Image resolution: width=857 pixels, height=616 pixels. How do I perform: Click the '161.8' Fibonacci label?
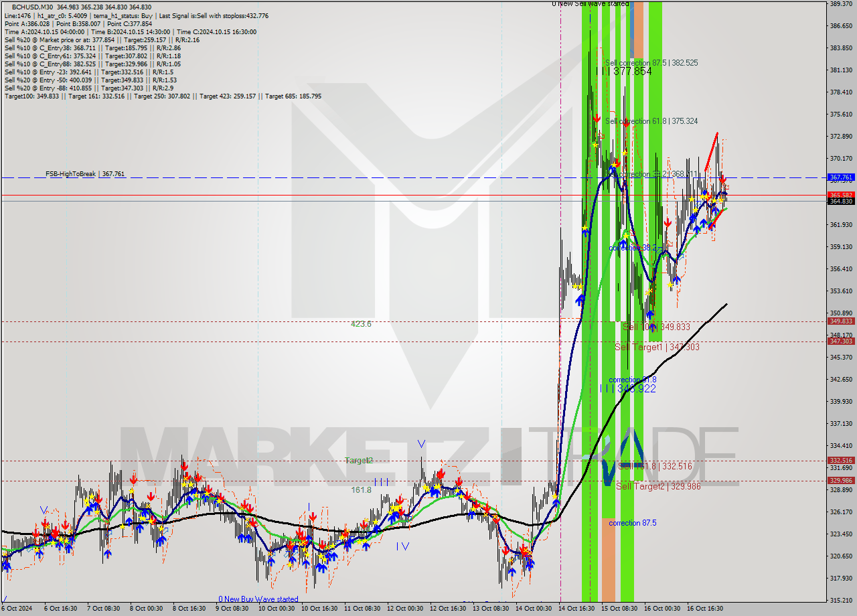coord(361,490)
